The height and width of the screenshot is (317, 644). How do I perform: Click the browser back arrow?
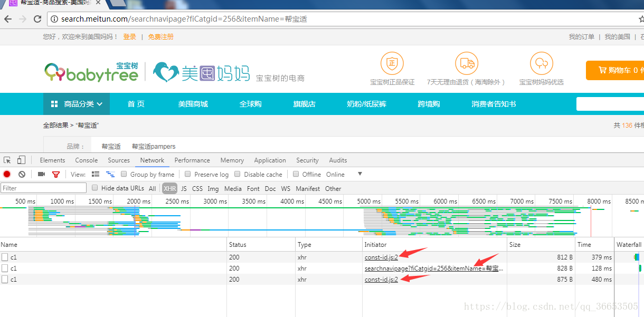pyautogui.click(x=8, y=19)
